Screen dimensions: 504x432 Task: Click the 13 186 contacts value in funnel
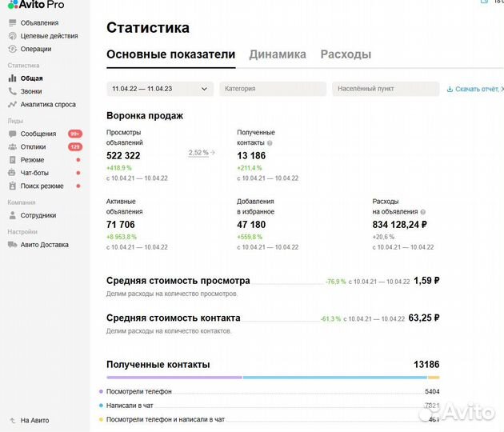point(251,155)
